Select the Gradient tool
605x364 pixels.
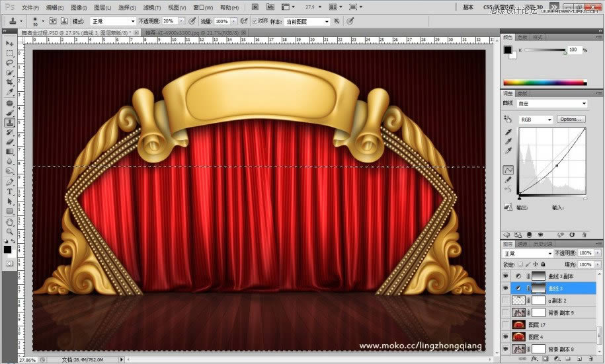point(9,151)
